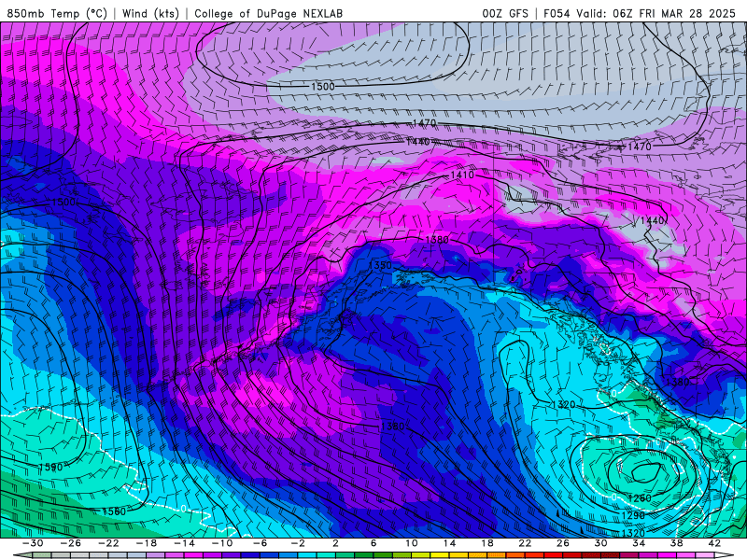Click the 22 degree scale label
Image resolution: width=747 pixels, height=560 pixels.
[x=525, y=543]
